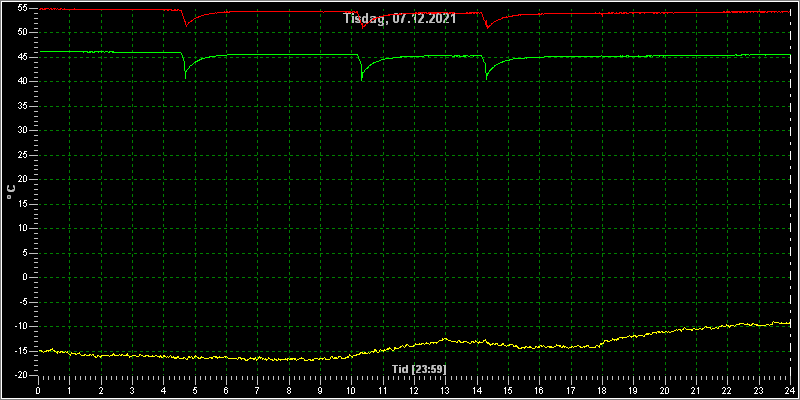Click the red curve's first dip before hour 5
Image resolution: width=800 pixels, height=400 pixels.
click(x=186, y=25)
